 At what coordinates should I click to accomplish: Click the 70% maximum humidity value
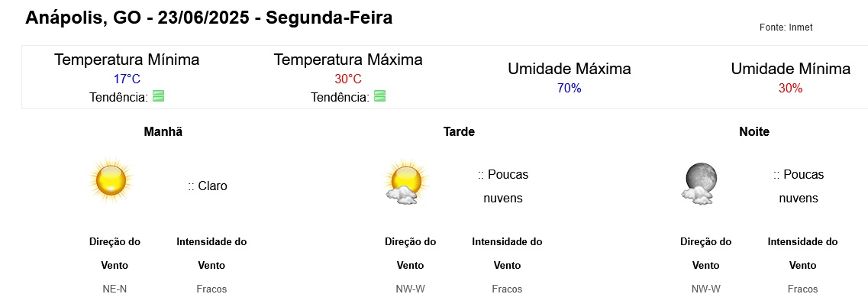(x=569, y=88)
